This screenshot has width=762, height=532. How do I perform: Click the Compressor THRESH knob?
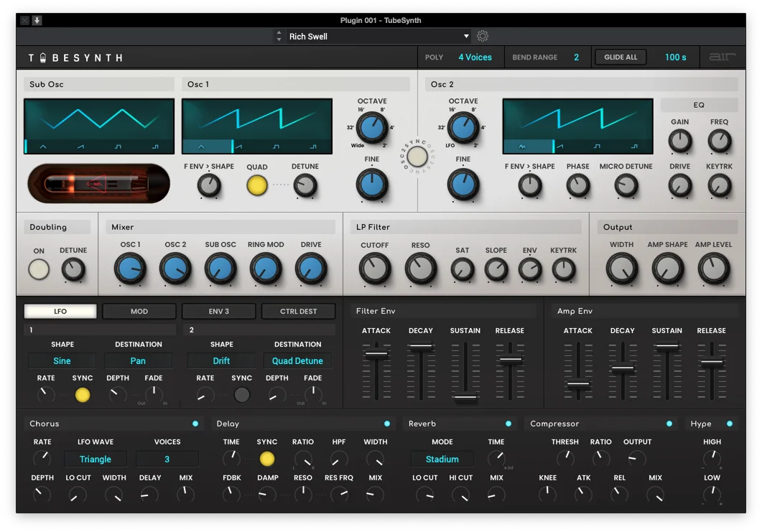point(564,457)
